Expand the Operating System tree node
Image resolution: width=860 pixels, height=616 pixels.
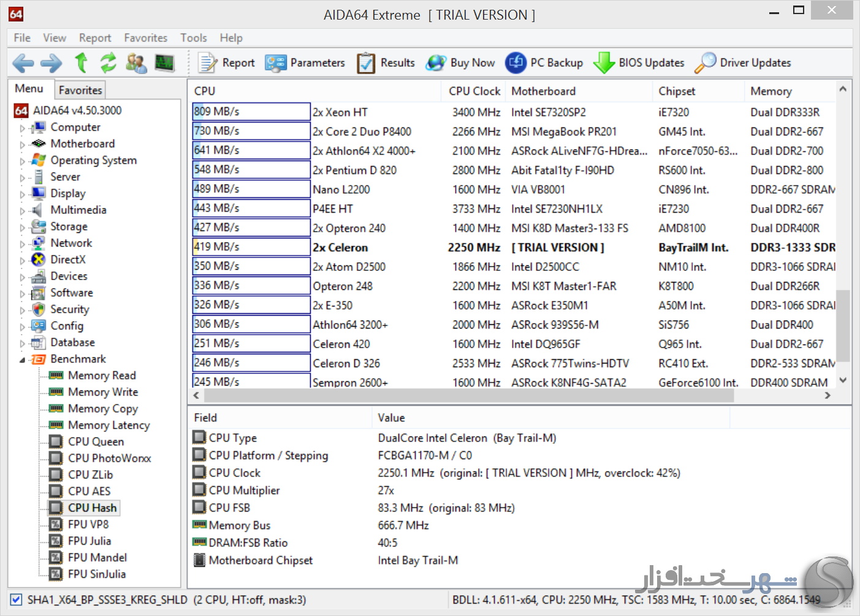pos(23,161)
